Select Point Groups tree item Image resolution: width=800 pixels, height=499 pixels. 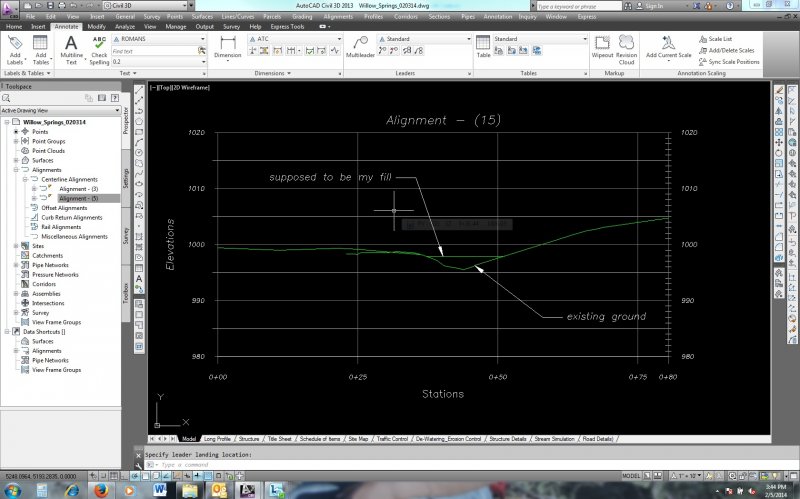coord(48,141)
